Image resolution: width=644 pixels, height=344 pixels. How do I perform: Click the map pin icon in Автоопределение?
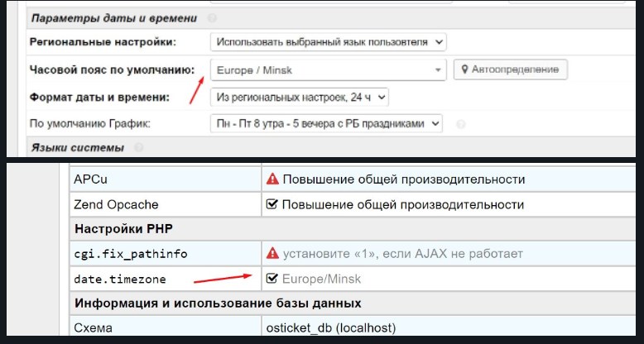click(464, 69)
